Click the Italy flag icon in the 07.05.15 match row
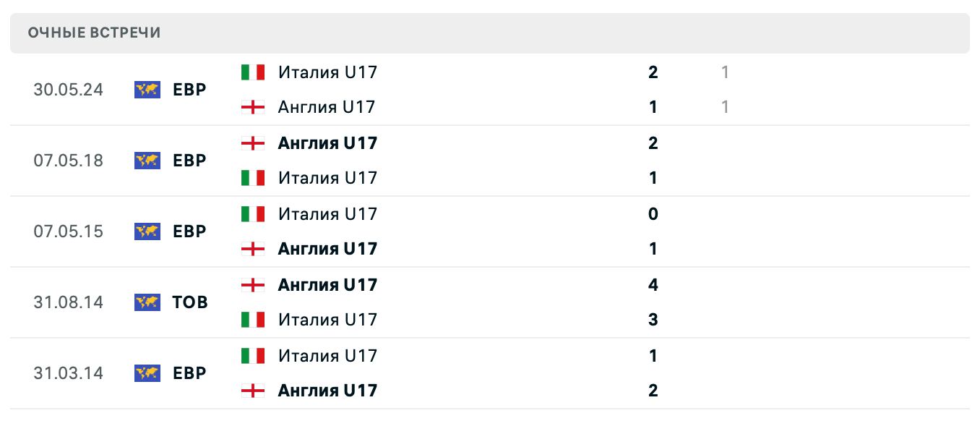 coord(254,213)
